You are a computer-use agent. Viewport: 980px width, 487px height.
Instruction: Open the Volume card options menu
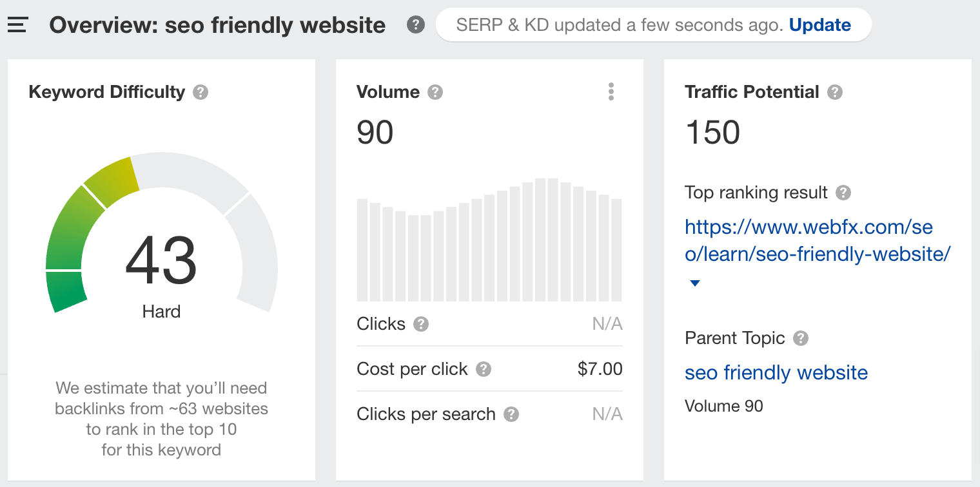(611, 91)
